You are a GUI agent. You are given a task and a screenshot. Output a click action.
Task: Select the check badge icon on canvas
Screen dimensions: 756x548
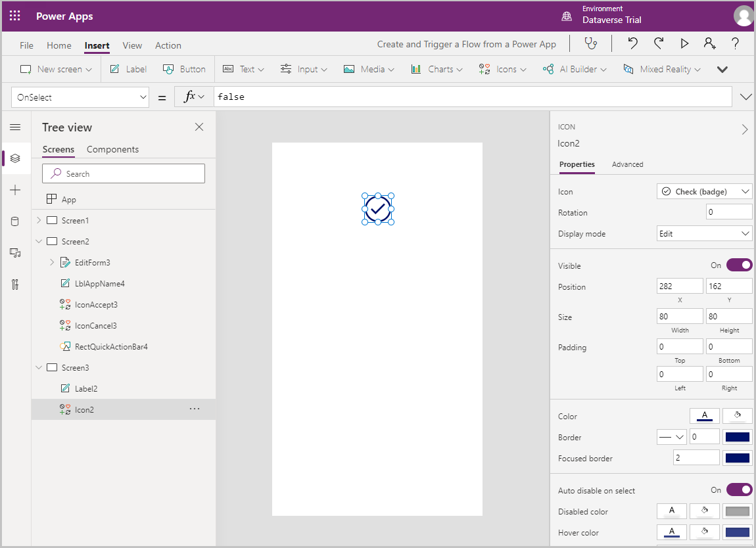pos(378,209)
